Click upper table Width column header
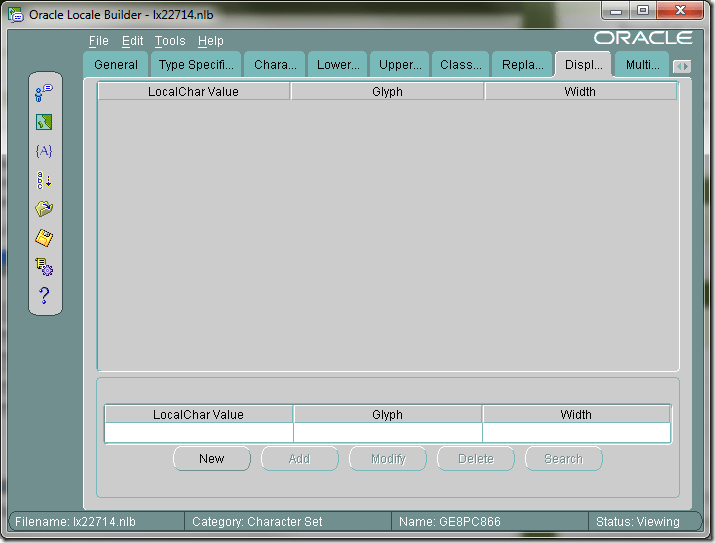The image size is (715, 543). click(x=580, y=92)
